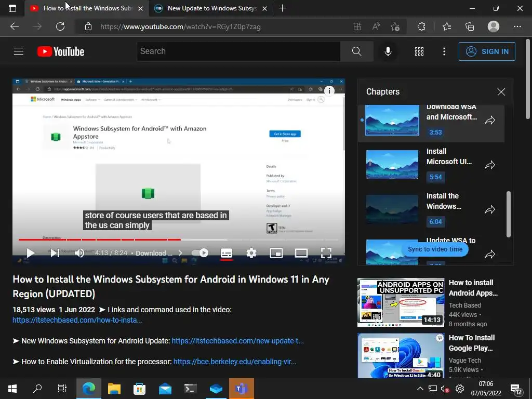Open a new browser tab
Image resolution: width=532 pixels, height=399 pixels.
(282, 8)
